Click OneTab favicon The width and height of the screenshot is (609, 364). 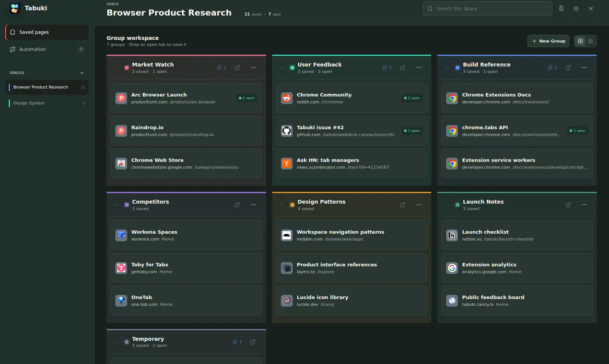pos(121,300)
